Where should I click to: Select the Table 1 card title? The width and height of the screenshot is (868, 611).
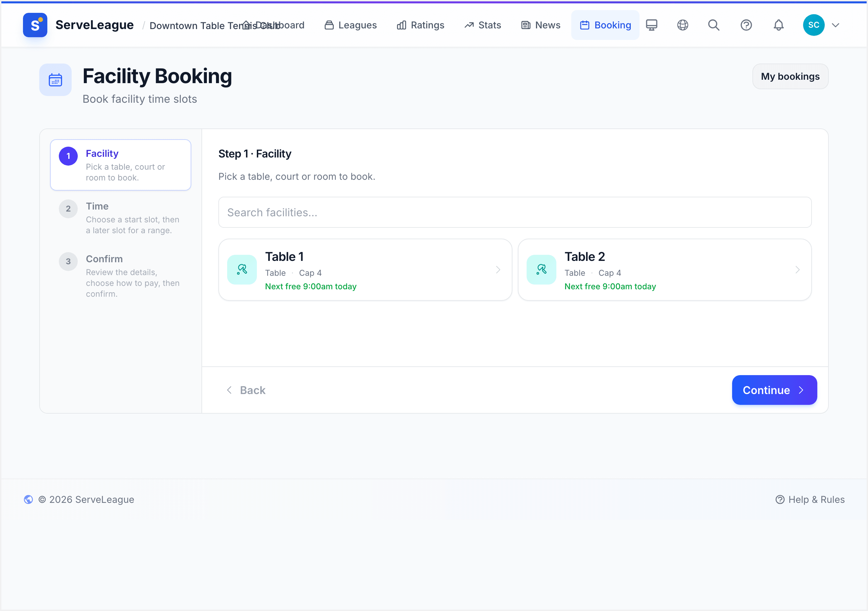pyautogui.click(x=284, y=257)
